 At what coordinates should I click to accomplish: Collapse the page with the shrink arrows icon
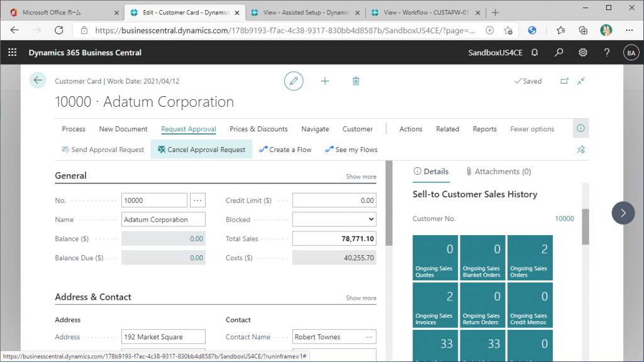(581, 81)
